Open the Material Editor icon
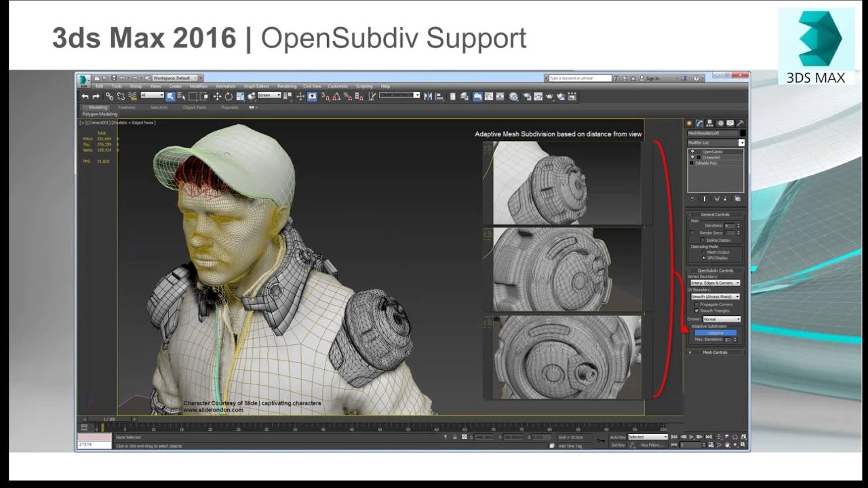 tap(514, 96)
